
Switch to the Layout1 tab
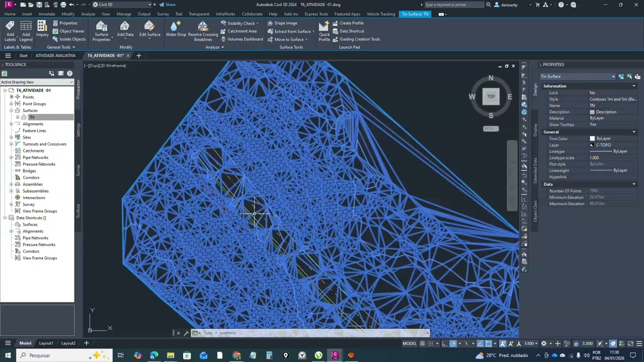[46, 343]
